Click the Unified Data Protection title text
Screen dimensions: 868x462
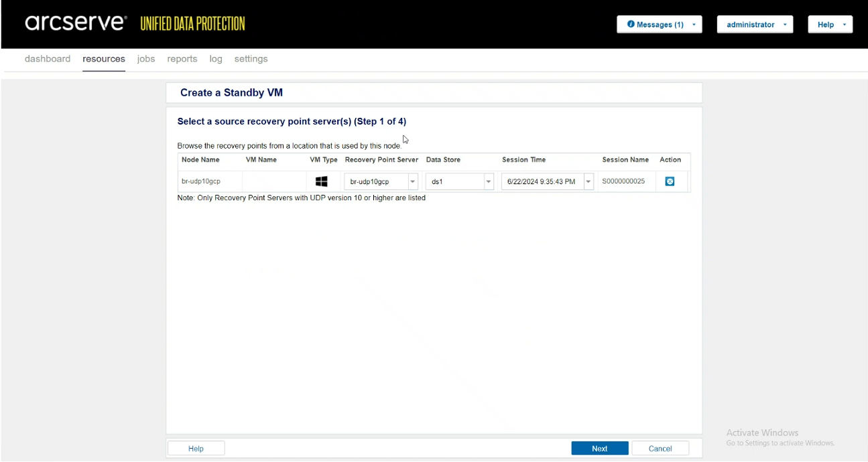click(192, 24)
